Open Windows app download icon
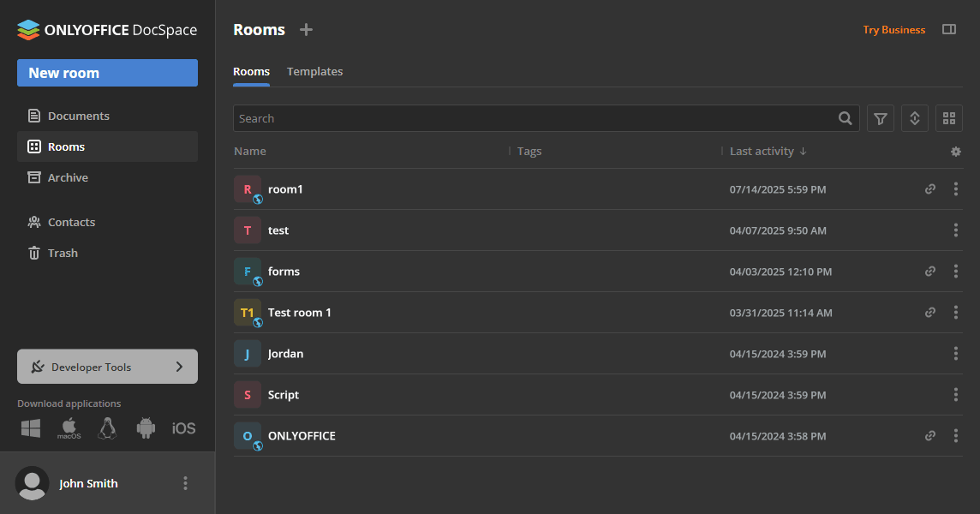This screenshot has width=980, height=514. [x=31, y=428]
